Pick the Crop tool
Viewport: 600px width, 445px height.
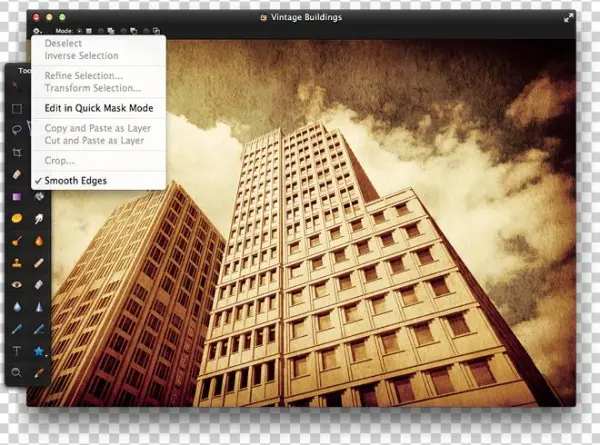(17, 152)
